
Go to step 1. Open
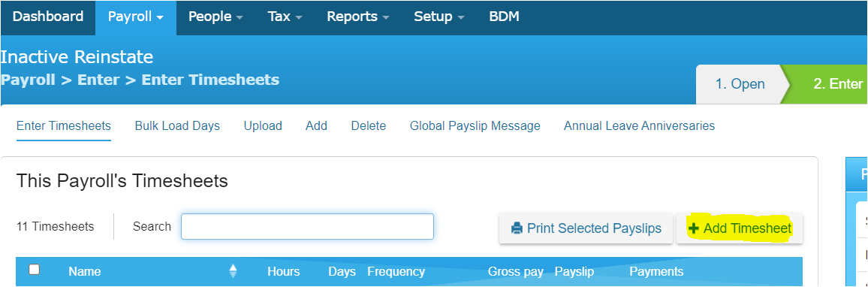tap(740, 84)
